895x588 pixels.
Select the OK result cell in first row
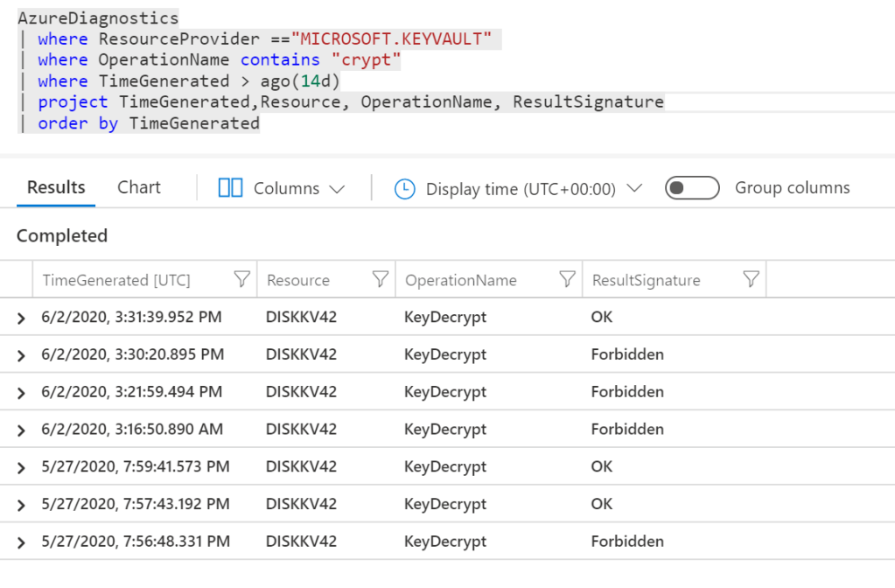(602, 317)
